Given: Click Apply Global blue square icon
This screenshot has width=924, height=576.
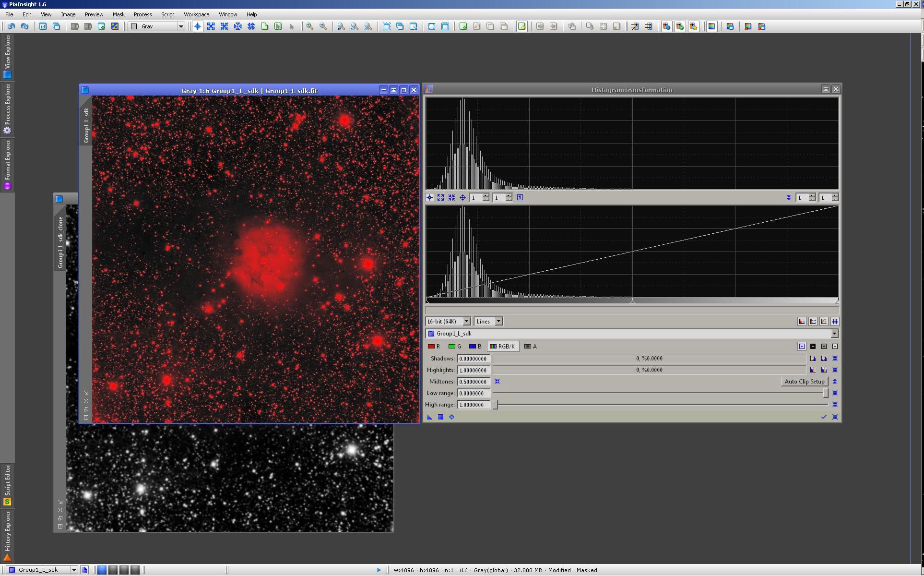Looking at the screenshot, I should point(440,417).
